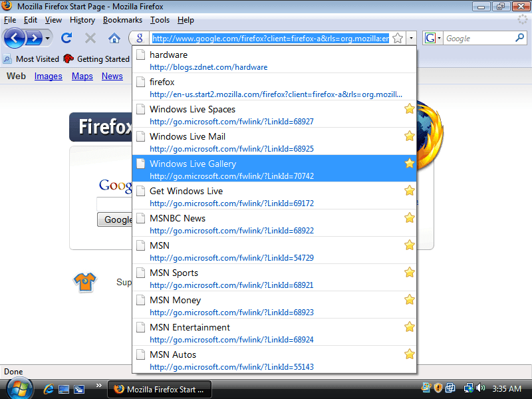Screen dimensions: 532x399
Task: Go to the Home page
Action: pyautogui.click(x=114, y=38)
